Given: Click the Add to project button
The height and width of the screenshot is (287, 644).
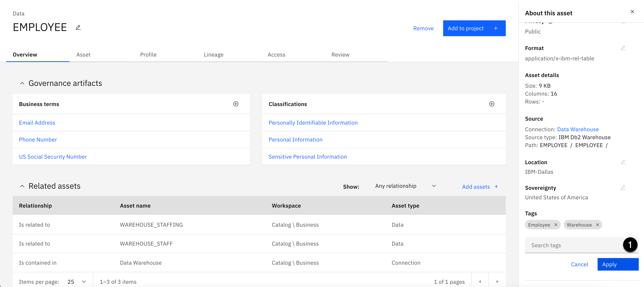Looking at the screenshot, I should tap(474, 28).
